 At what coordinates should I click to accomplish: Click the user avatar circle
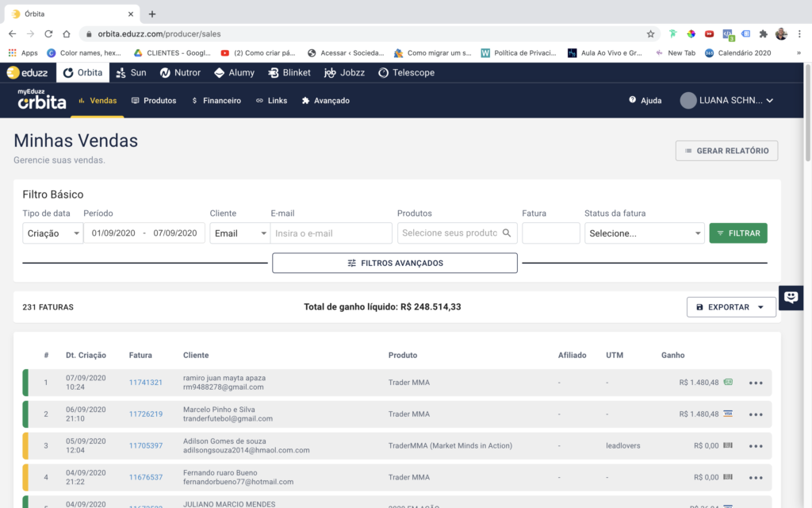point(688,101)
